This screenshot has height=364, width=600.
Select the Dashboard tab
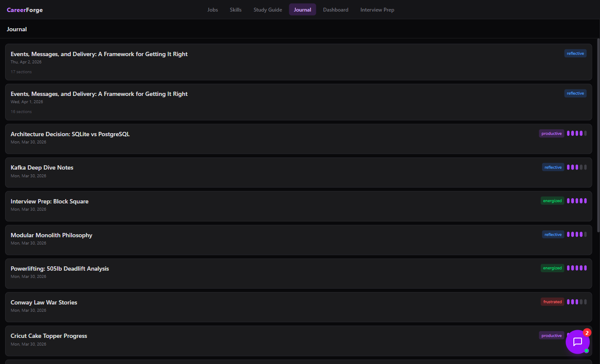click(336, 10)
